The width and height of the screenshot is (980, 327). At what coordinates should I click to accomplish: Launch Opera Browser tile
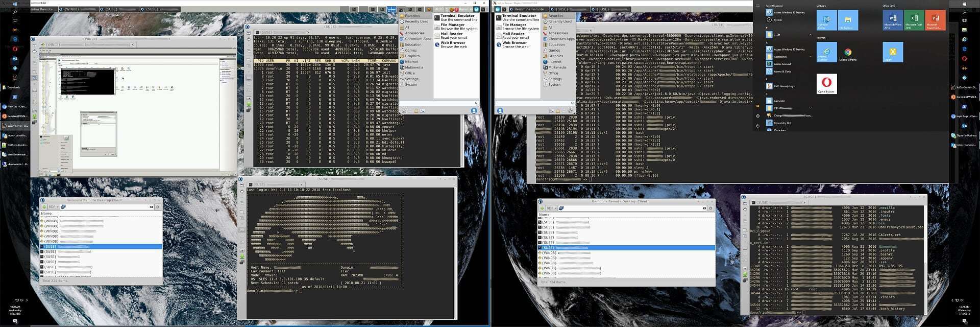coord(826,83)
